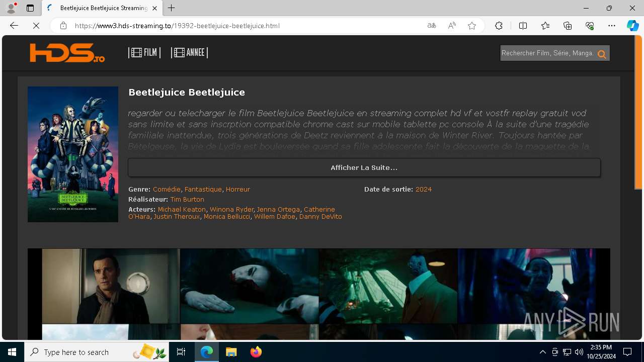Viewport: 644px width, 362px height.
Task: Open the Favorites list icon
Action: 545,26
